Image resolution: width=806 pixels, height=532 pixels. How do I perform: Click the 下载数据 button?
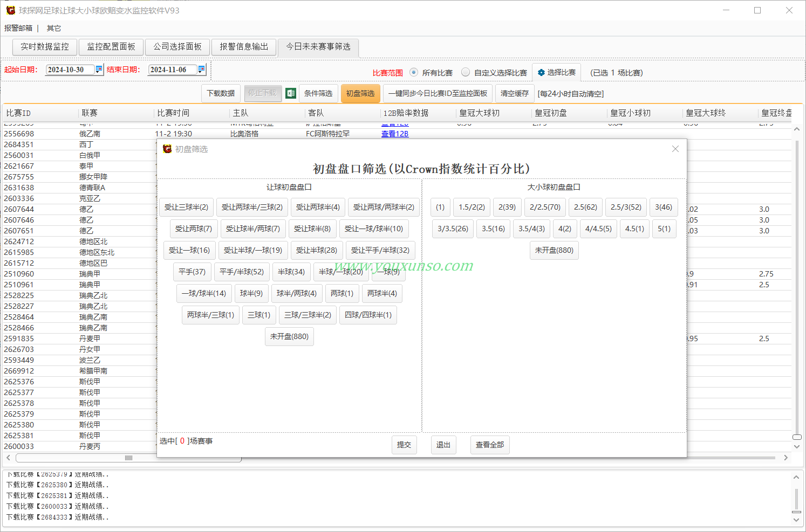click(221, 93)
